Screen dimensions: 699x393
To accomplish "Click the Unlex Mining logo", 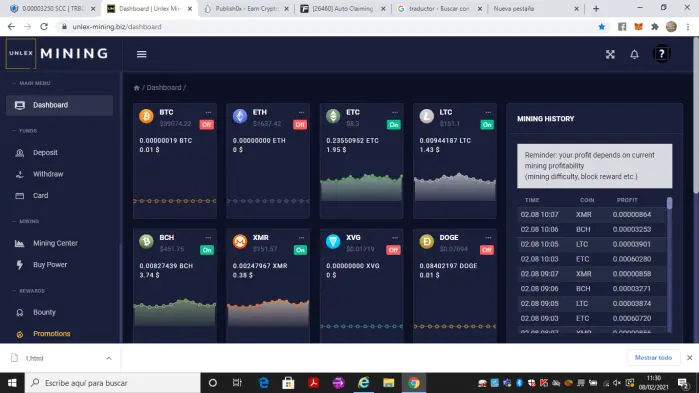I will 57,53.
